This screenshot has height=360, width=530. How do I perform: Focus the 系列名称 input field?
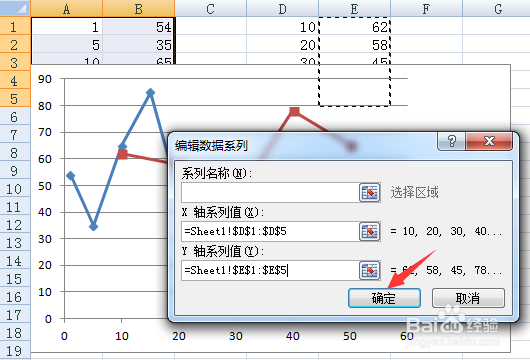[x=270, y=193]
